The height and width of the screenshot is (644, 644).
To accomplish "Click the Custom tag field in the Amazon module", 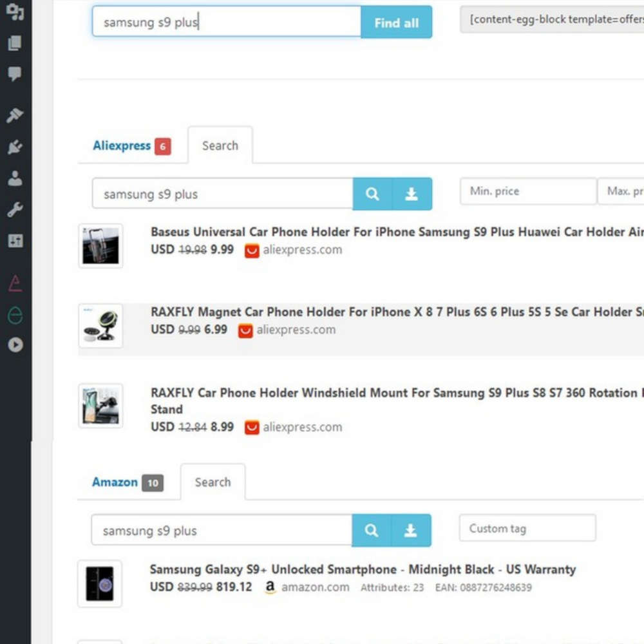I will (x=527, y=528).
